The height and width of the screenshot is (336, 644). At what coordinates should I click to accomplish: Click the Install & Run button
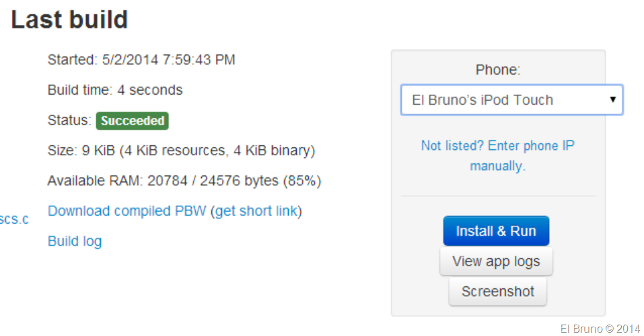(496, 231)
